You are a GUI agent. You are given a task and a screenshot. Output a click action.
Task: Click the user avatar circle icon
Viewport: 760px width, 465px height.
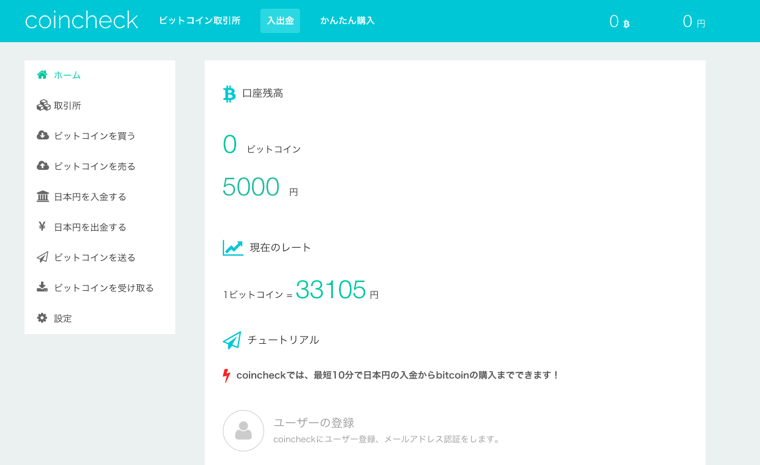point(243,431)
